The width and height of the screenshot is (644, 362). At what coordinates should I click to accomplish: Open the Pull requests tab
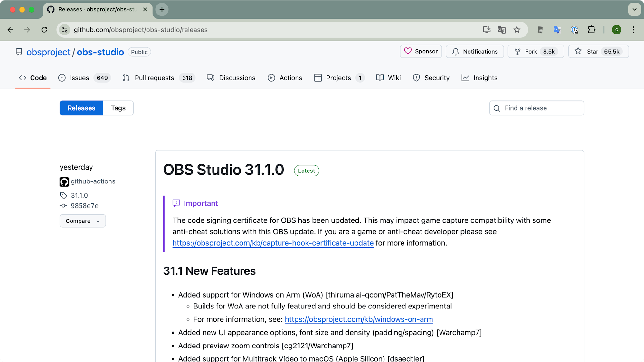point(159,78)
